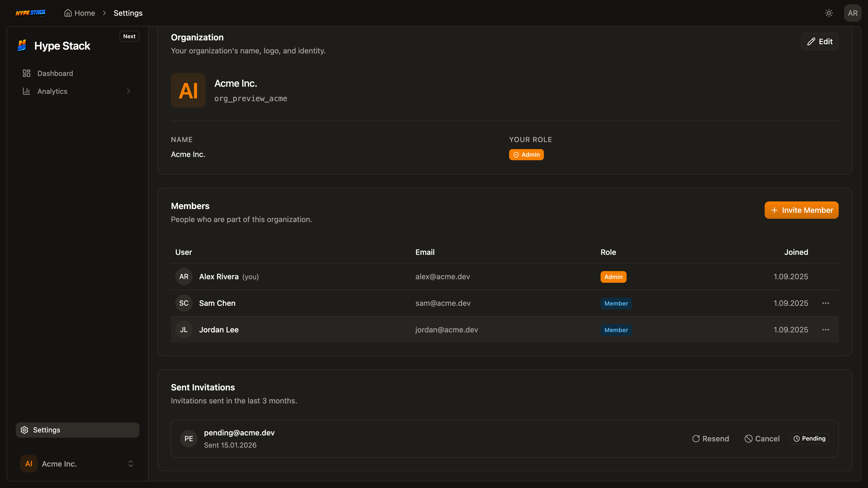Click the Members section heading
The width and height of the screenshot is (868, 488).
click(190, 206)
